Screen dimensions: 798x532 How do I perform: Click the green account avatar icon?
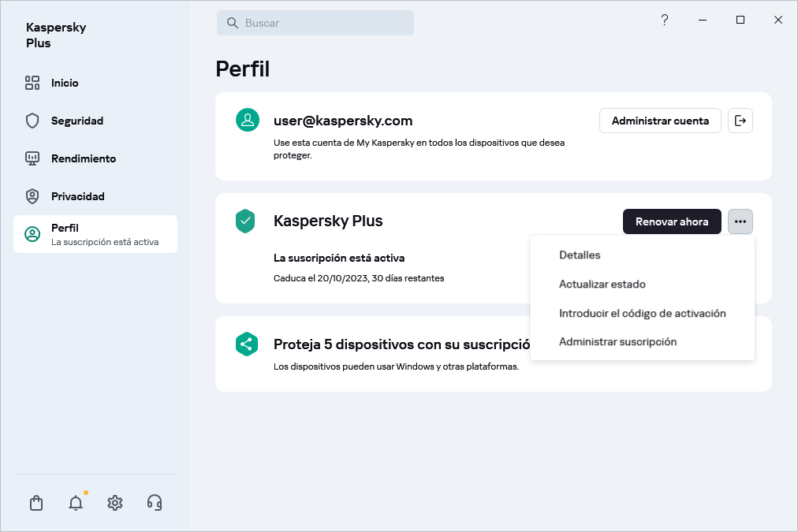pos(248,121)
